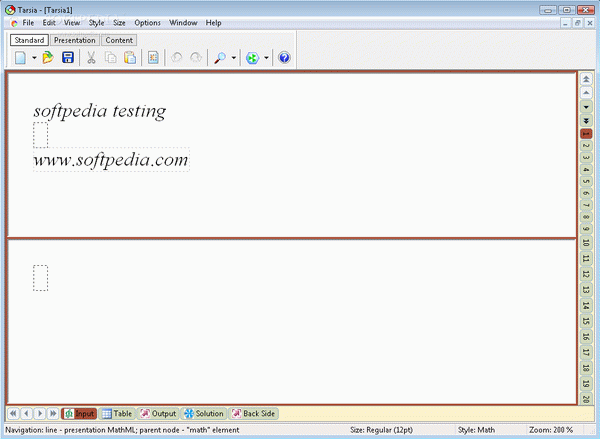Expand the New document dropdown arrow
Viewport: 600px width, 439px height.
pos(34,58)
